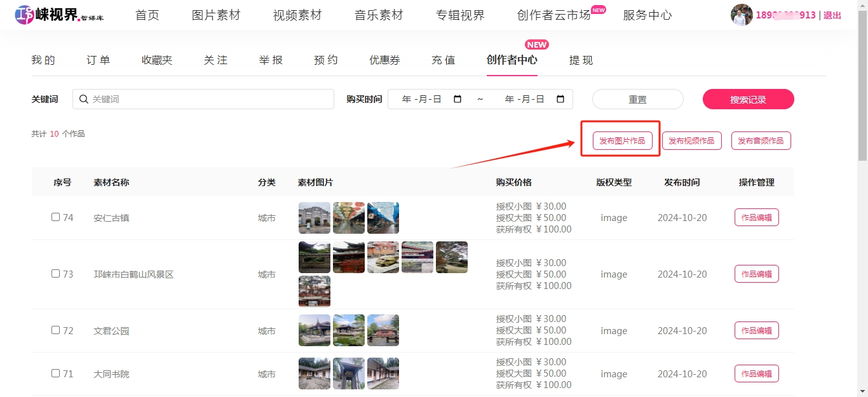Click 发布图片作品 to publish images
The image size is (868, 397).
(622, 140)
